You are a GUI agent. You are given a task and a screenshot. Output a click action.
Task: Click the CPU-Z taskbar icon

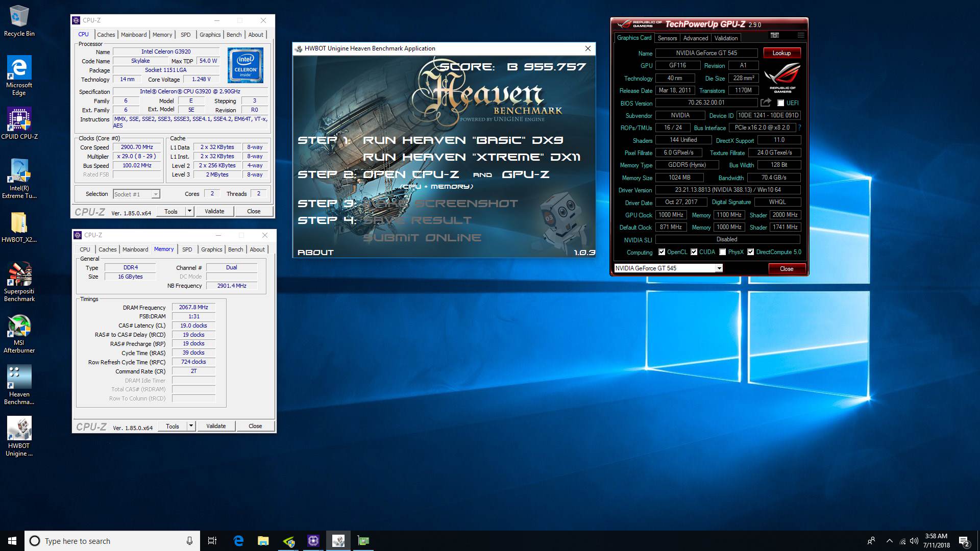[x=313, y=541]
